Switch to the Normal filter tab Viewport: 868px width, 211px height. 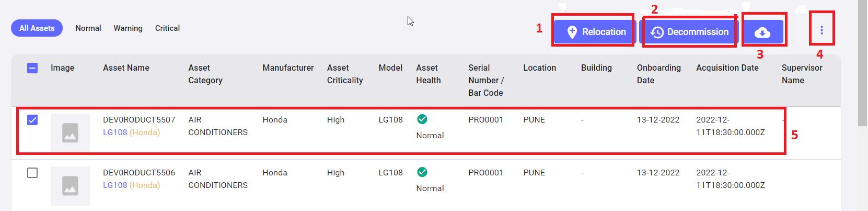tap(88, 28)
